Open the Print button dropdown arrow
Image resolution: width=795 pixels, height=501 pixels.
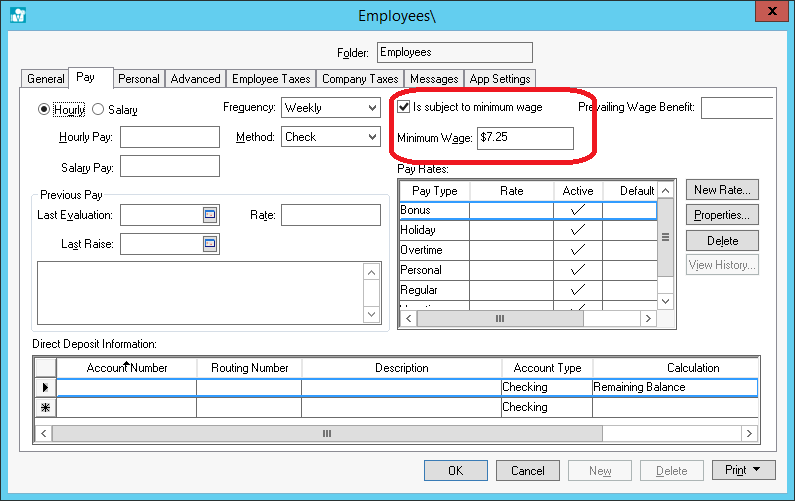[757, 470]
